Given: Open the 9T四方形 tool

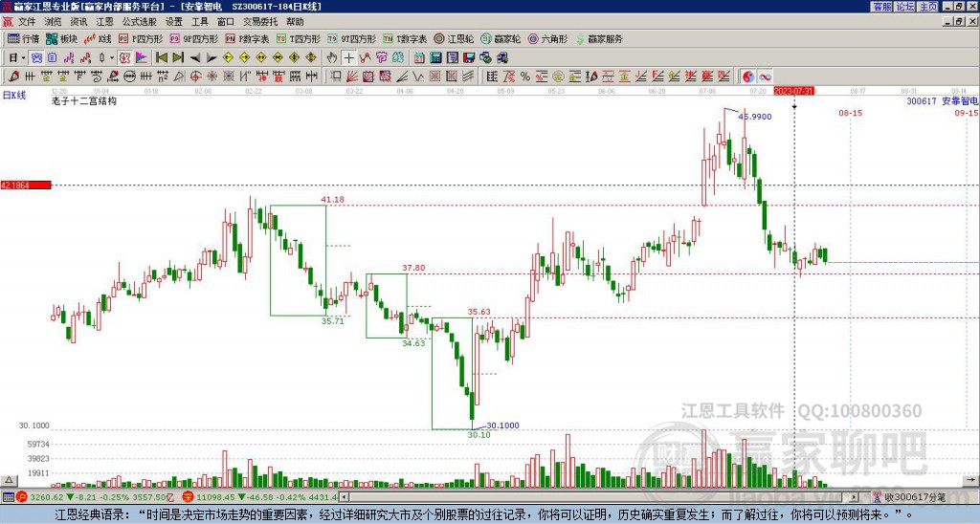Looking at the screenshot, I should [x=351, y=38].
